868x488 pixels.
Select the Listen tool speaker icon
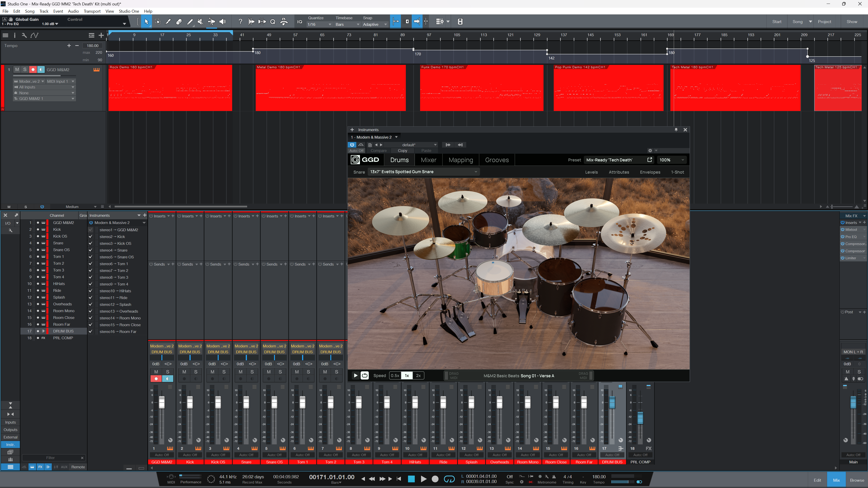(x=222, y=21)
